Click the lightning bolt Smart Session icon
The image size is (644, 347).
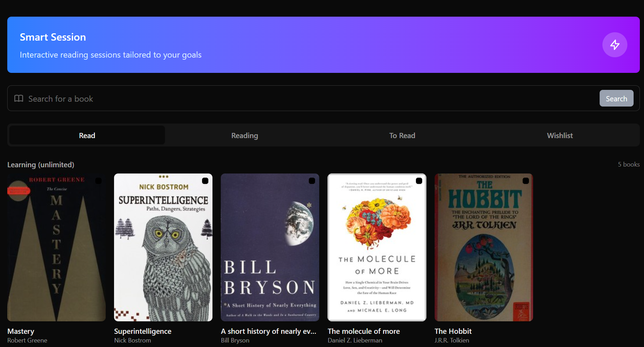pyautogui.click(x=615, y=45)
